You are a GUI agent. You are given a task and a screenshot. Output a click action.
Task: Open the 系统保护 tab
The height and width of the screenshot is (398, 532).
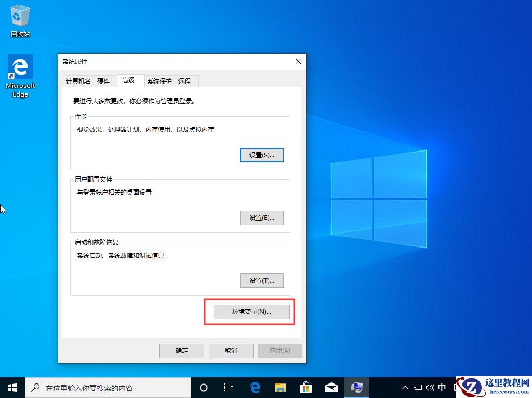click(x=159, y=81)
